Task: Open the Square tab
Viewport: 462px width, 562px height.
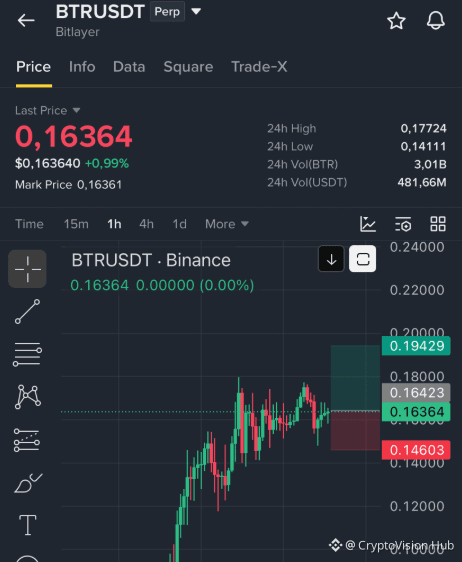Action: coord(188,67)
